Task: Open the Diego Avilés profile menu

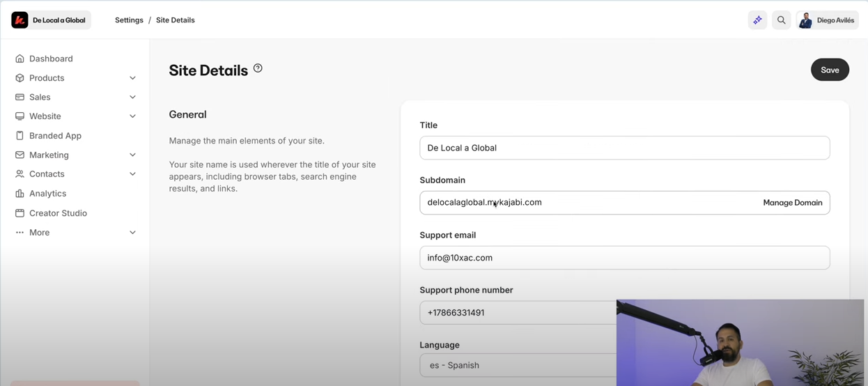Action: point(827,20)
